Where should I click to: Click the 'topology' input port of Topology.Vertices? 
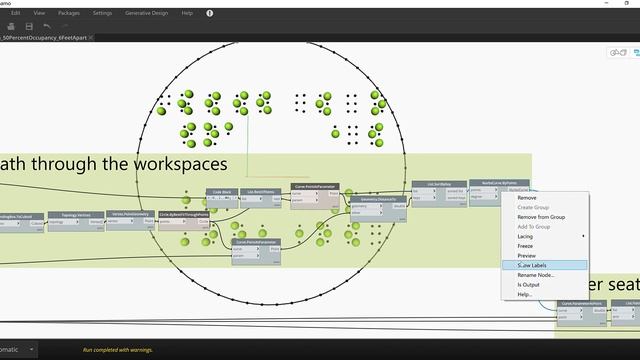click(x=63, y=222)
